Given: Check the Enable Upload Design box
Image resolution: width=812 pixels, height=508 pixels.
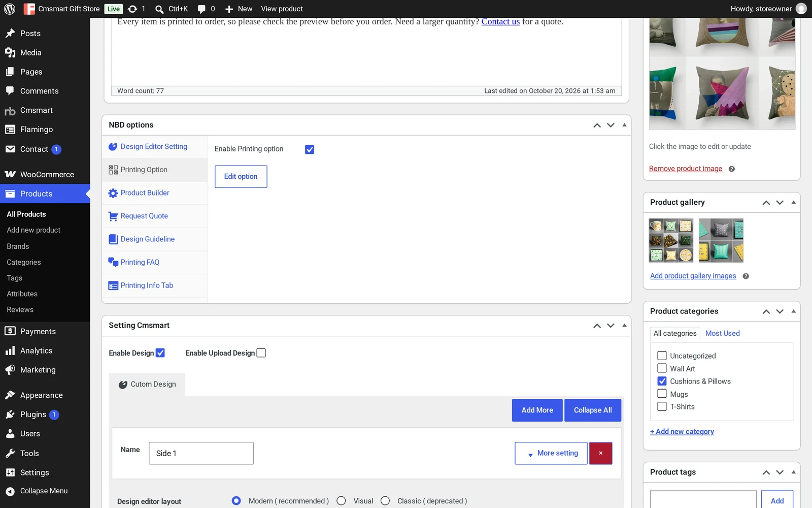Looking at the screenshot, I should [x=261, y=353].
